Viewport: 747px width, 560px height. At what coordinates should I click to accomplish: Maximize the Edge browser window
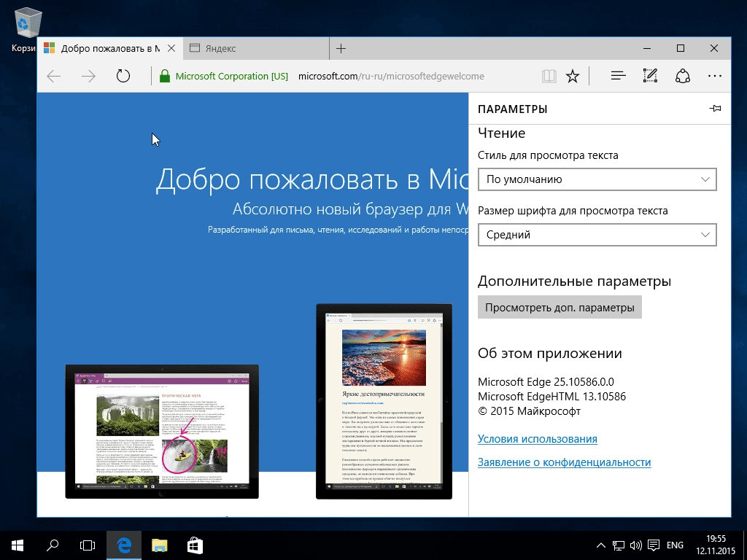tap(681, 48)
